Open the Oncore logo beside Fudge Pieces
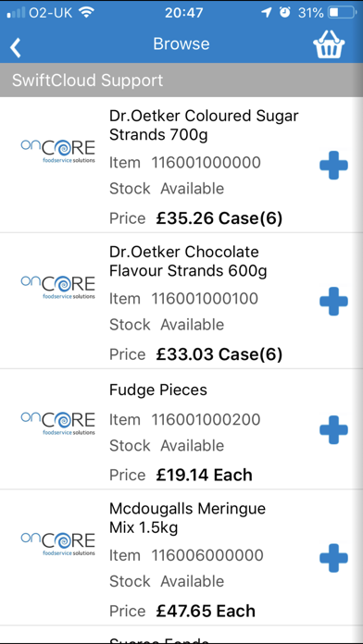The width and height of the screenshot is (363, 644). [58, 423]
